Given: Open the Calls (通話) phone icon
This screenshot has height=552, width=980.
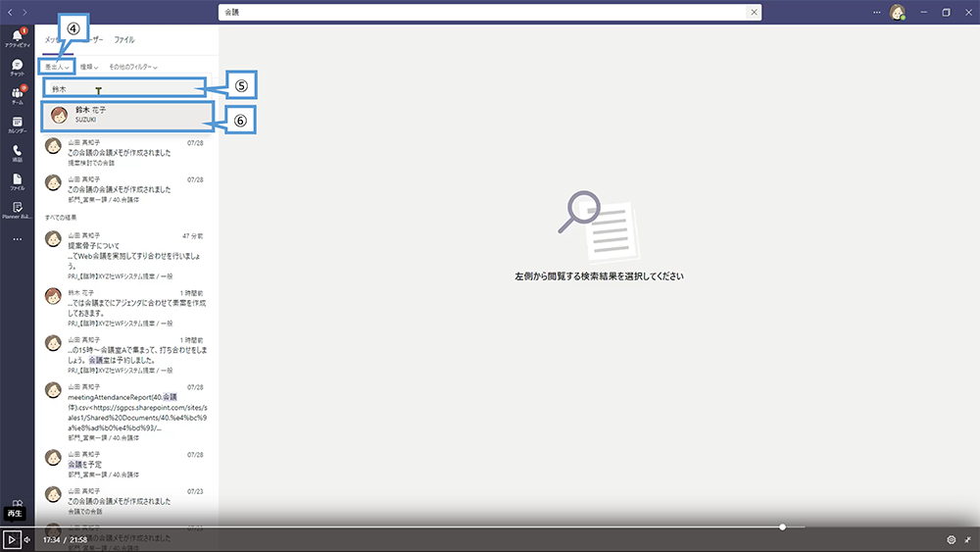Looking at the screenshot, I should [x=17, y=153].
